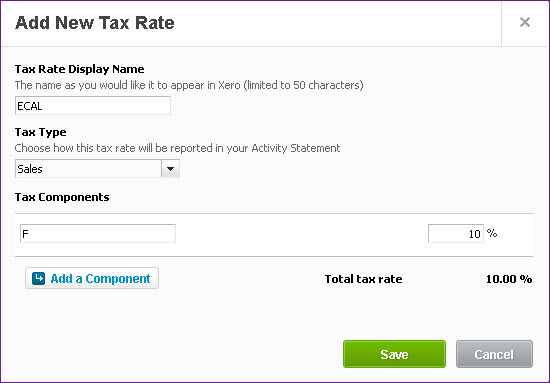Click the Activity Statement hint text

tap(177, 148)
